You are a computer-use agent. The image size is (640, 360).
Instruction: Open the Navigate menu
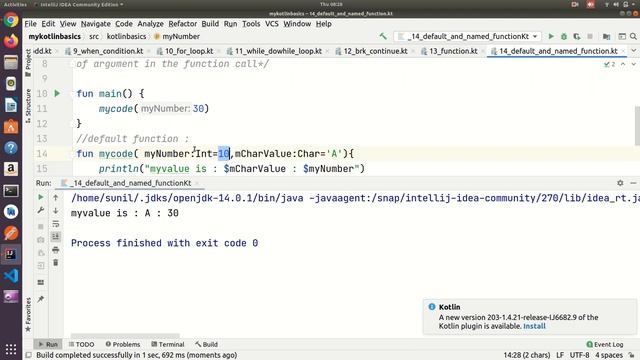[x=96, y=24]
